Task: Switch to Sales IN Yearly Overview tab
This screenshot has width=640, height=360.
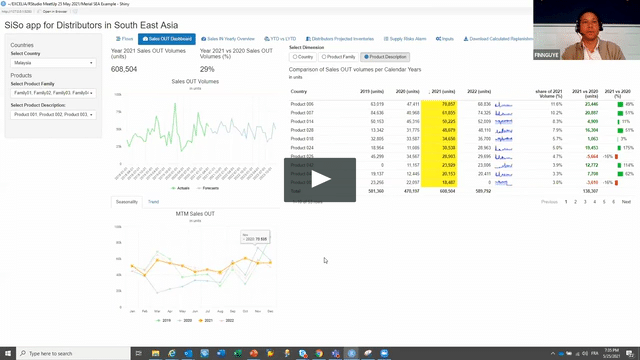Action: click(x=228, y=39)
